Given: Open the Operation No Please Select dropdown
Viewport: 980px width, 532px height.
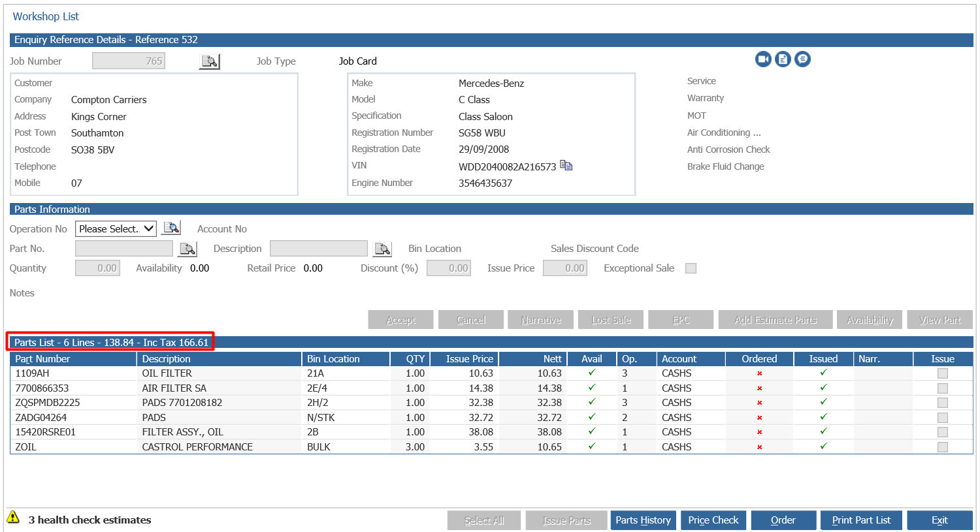Looking at the screenshot, I should [116, 228].
